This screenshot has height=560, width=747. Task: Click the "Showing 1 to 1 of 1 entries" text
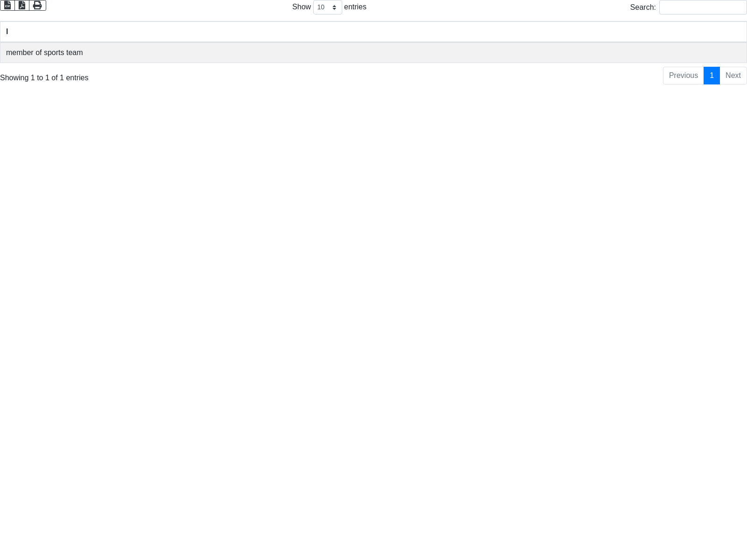coord(44,78)
